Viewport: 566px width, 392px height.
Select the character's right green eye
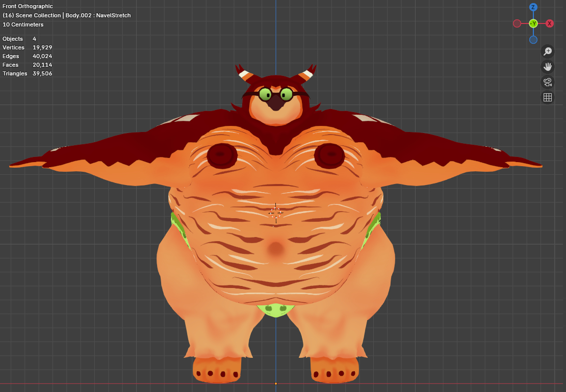(x=287, y=94)
